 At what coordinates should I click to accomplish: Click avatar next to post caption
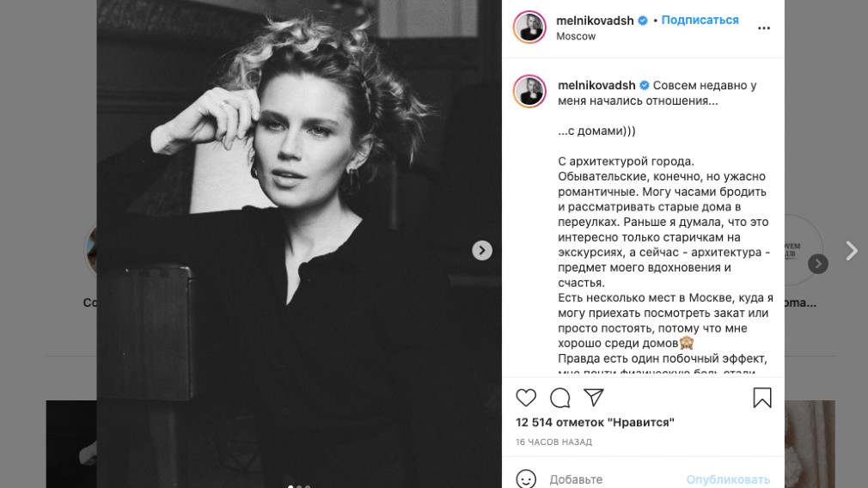(x=529, y=91)
